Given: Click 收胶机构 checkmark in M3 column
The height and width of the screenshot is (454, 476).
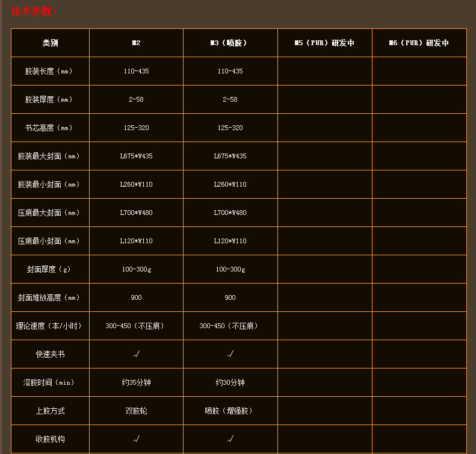Looking at the screenshot, I should pos(230,439).
